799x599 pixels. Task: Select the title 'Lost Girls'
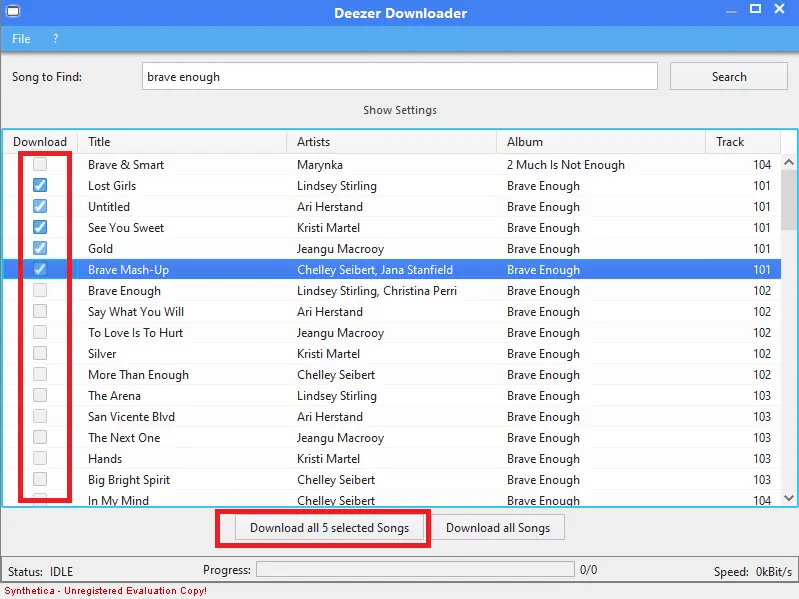point(112,186)
